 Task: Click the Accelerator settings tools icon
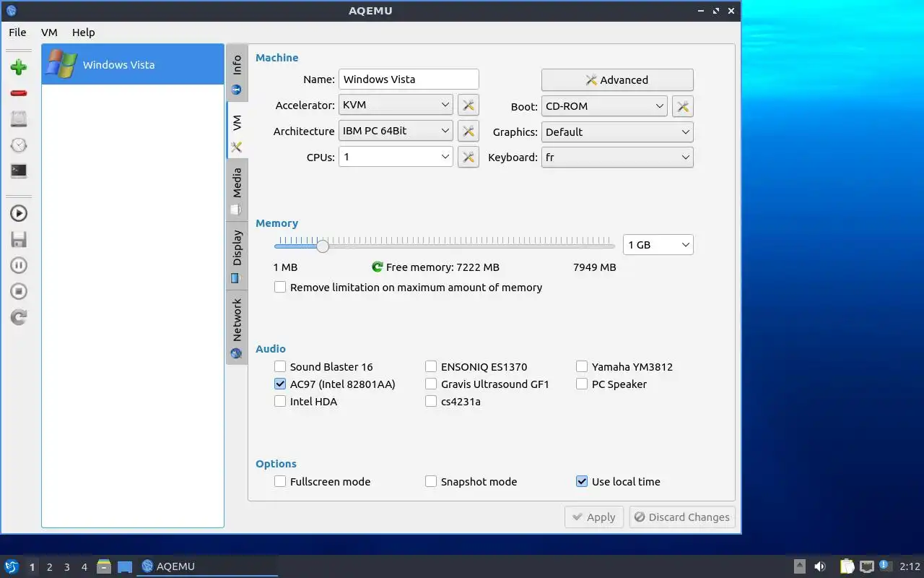468,105
